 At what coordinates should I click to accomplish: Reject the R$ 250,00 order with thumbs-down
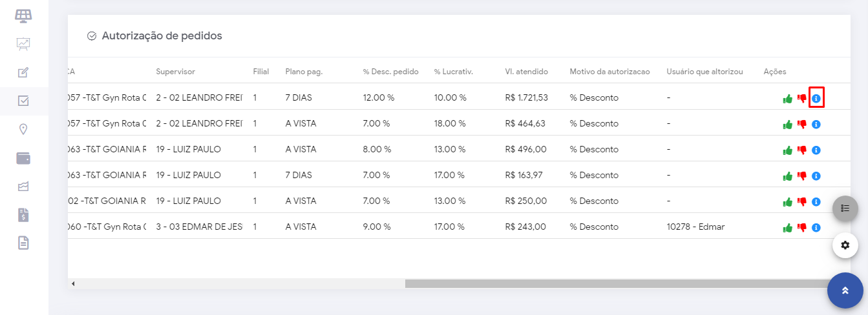[x=802, y=201]
